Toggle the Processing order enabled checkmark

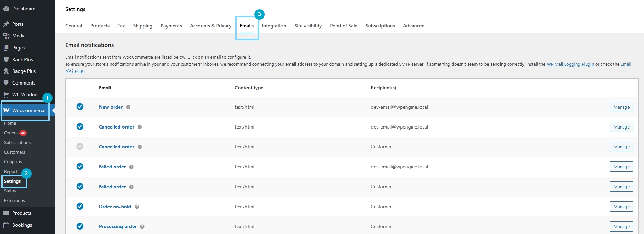[80, 226]
